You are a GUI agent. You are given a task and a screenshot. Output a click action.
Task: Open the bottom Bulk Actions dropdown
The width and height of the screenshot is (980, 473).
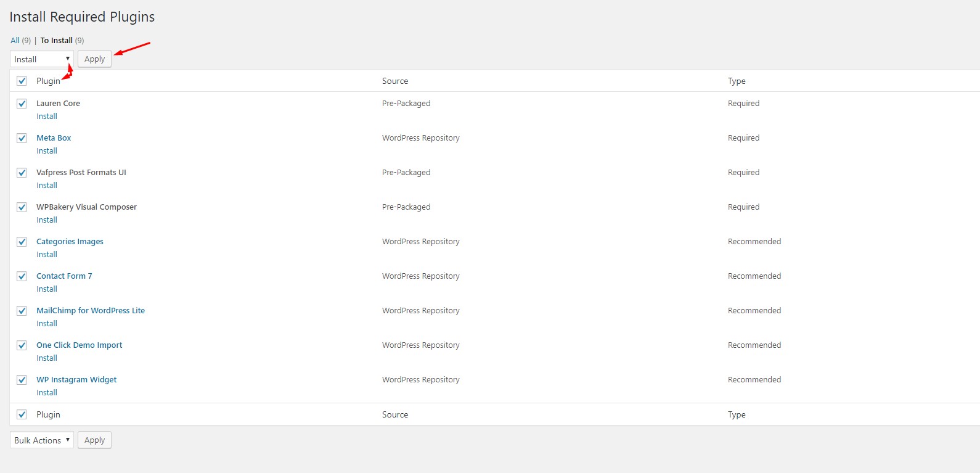tap(41, 440)
